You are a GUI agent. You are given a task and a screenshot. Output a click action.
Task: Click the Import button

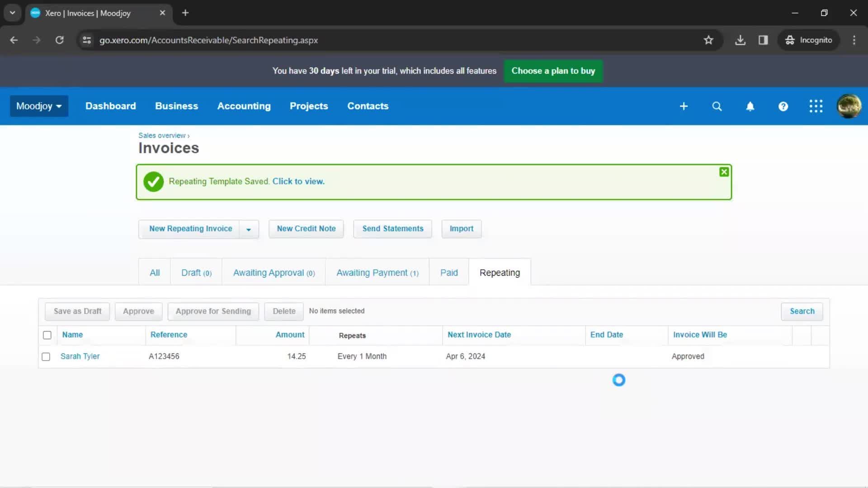pyautogui.click(x=461, y=229)
